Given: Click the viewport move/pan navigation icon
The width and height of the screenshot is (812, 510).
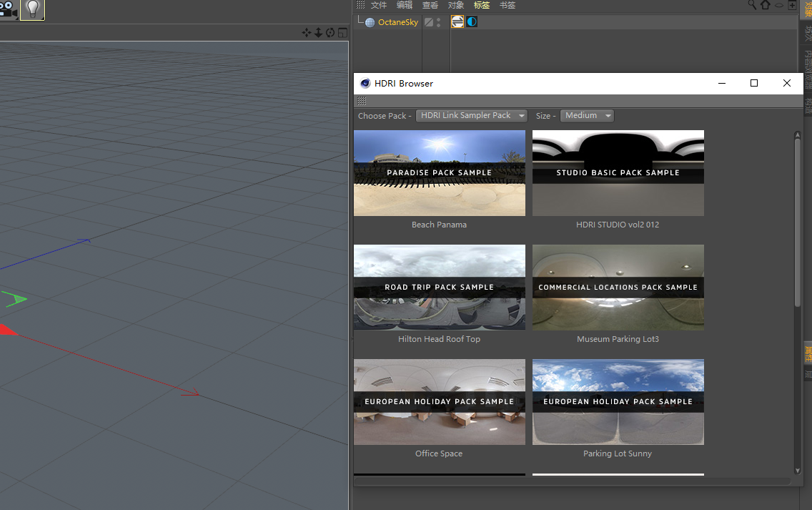Looking at the screenshot, I should pos(307,33).
